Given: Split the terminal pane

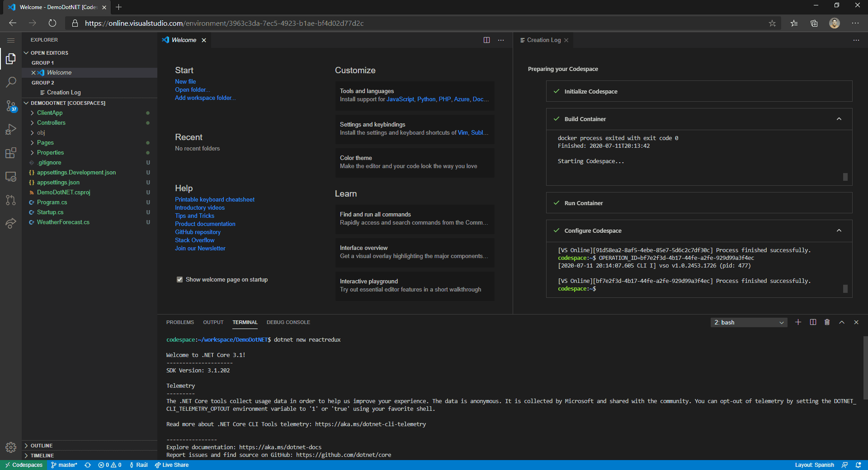Looking at the screenshot, I should 813,322.
